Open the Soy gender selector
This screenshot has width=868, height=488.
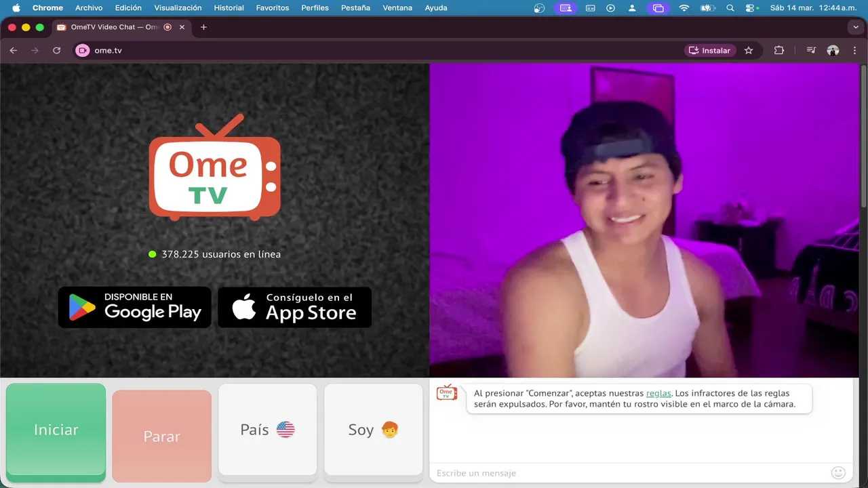pyautogui.click(x=373, y=430)
